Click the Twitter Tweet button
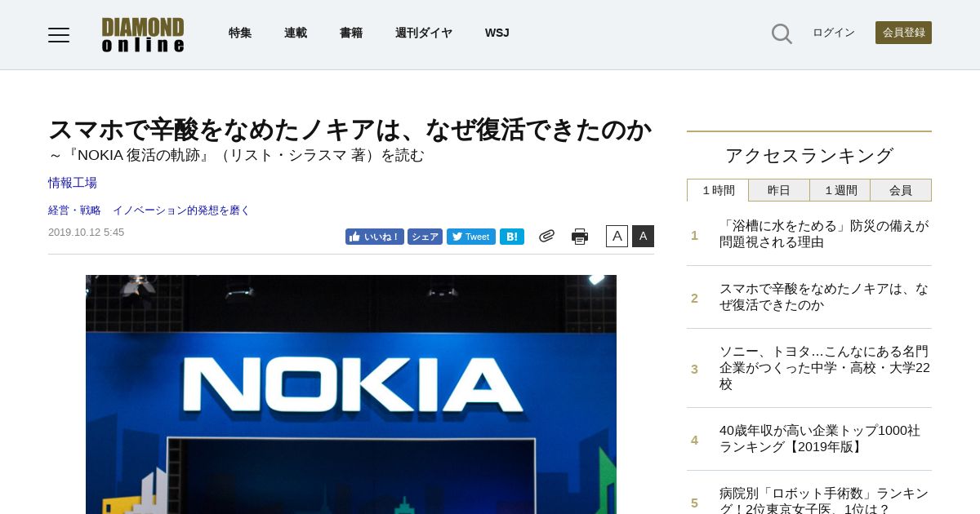The image size is (980, 514). (x=471, y=237)
